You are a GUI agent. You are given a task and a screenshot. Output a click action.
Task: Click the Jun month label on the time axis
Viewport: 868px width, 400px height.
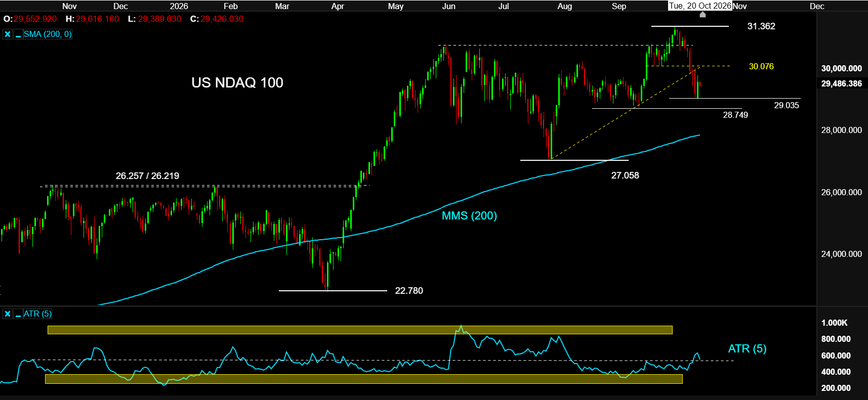[449, 6]
